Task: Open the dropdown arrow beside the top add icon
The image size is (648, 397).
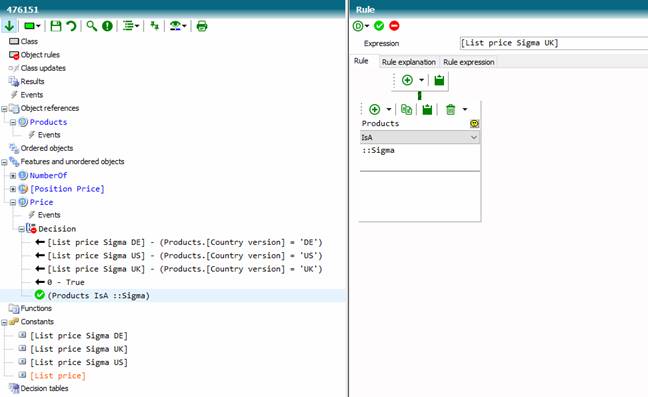Action: (422, 80)
